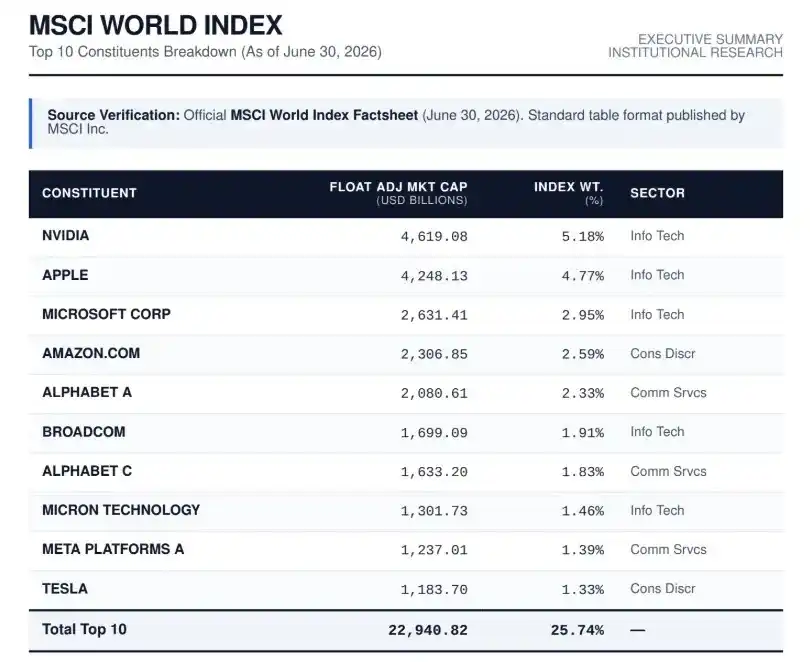
Task: Select the NVIDIA row name
Action: (66, 235)
